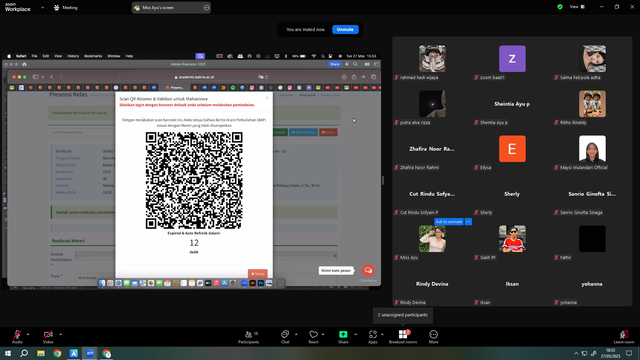Screen dimensions: 640x360
Task: Expand the Video options caret
Action: [x=60, y=334]
